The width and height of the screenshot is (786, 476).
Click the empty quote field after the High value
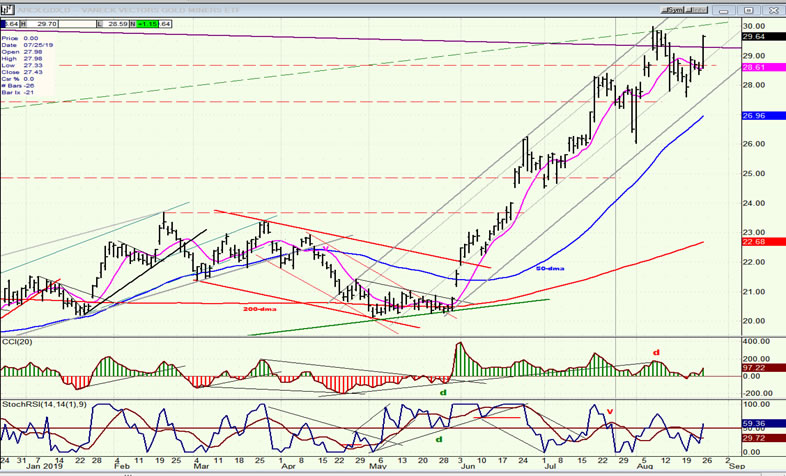click(x=78, y=24)
